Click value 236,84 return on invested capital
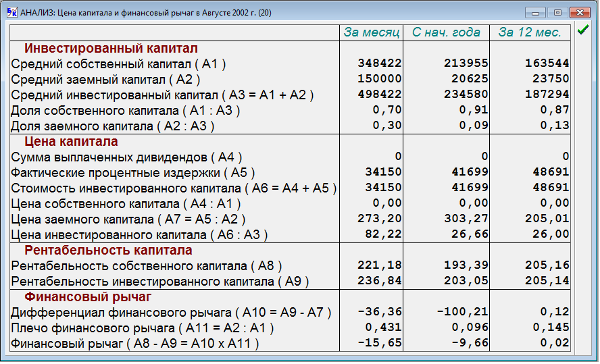600x364 pixels. click(x=380, y=281)
